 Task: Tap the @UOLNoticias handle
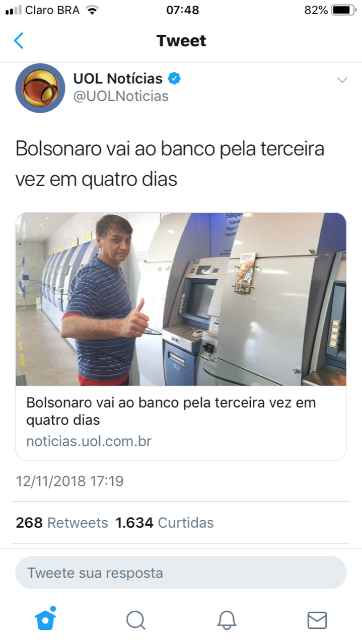(121, 96)
